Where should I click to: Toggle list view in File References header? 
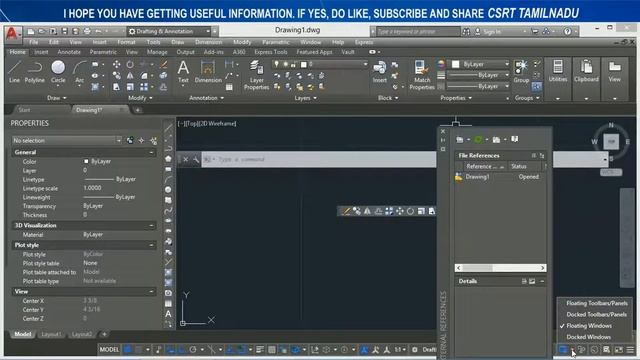(x=533, y=156)
